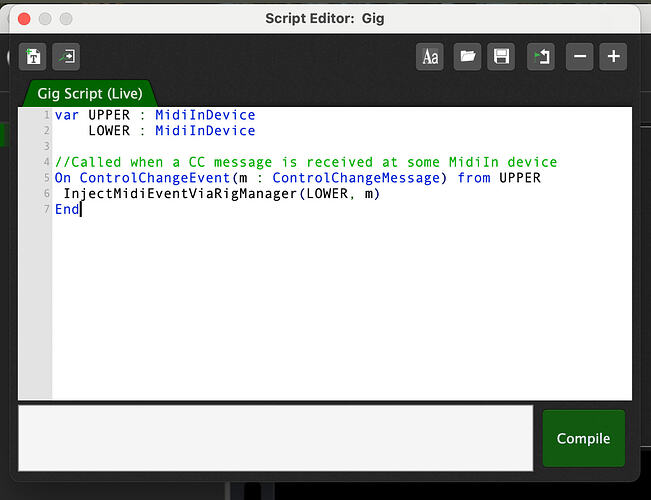Select the Gig Script (Live) tab
This screenshot has height=500, width=651.
(90, 93)
